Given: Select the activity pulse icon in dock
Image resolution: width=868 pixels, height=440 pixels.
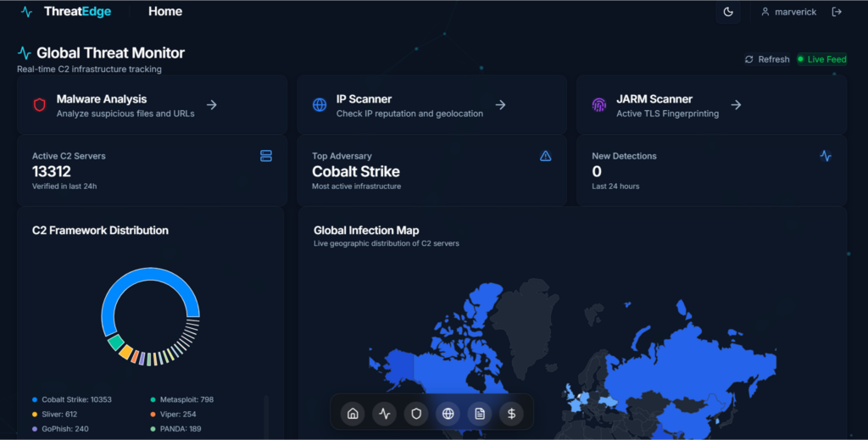Looking at the screenshot, I should tap(384, 414).
